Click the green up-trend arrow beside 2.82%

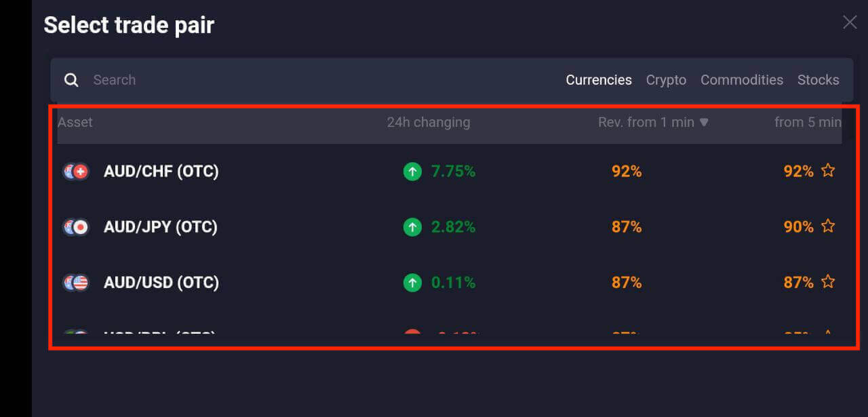click(412, 226)
